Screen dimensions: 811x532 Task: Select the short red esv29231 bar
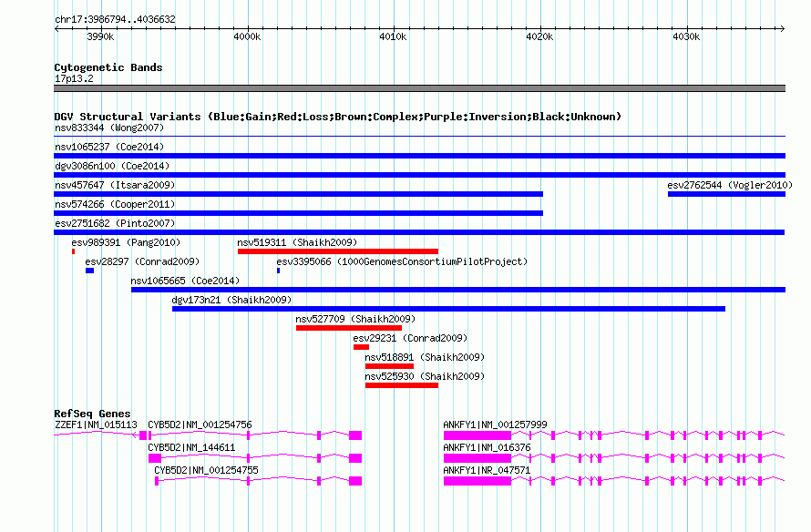pyautogui.click(x=361, y=347)
